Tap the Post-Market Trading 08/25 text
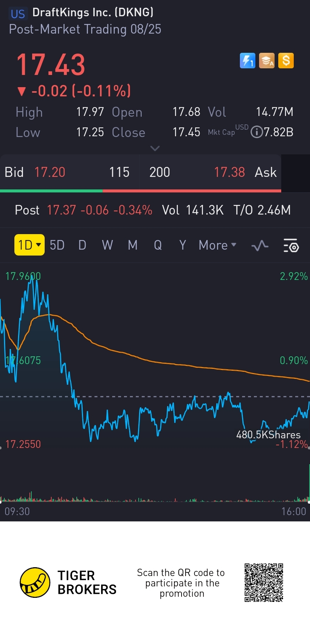Viewport: 310px width, 644px height. point(85,29)
